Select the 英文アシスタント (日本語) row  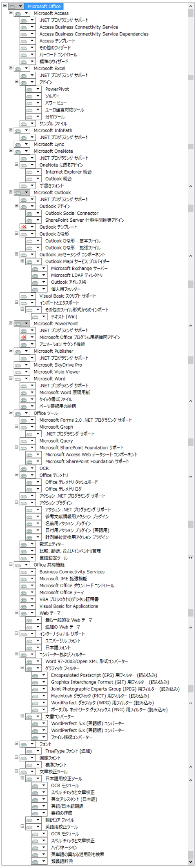[x=74, y=799]
